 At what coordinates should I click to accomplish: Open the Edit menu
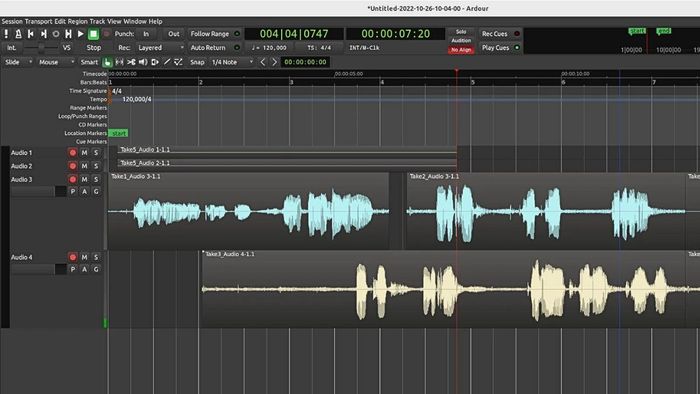pos(60,21)
